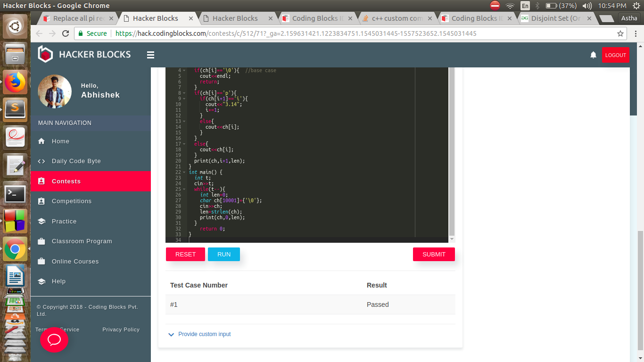
Task: Collapse the while loop fold at line 25
Action: coord(184,189)
